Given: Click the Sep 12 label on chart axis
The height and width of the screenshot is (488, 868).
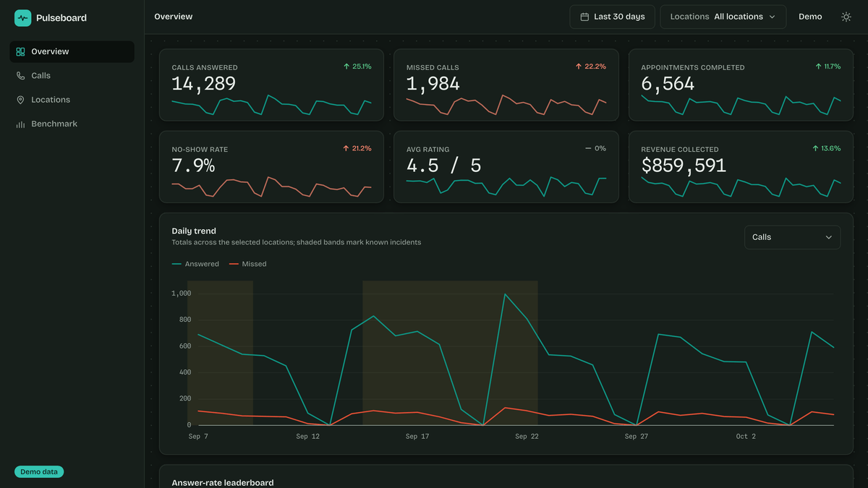Looking at the screenshot, I should (x=307, y=437).
